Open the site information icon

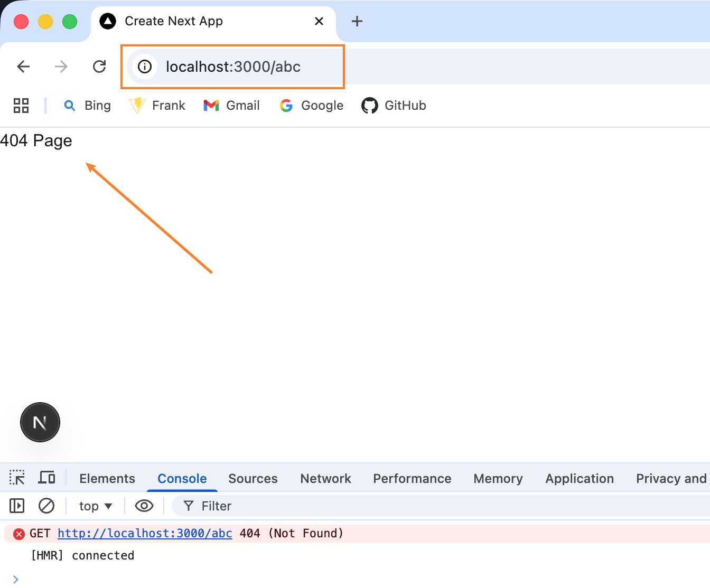[x=144, y=67]
